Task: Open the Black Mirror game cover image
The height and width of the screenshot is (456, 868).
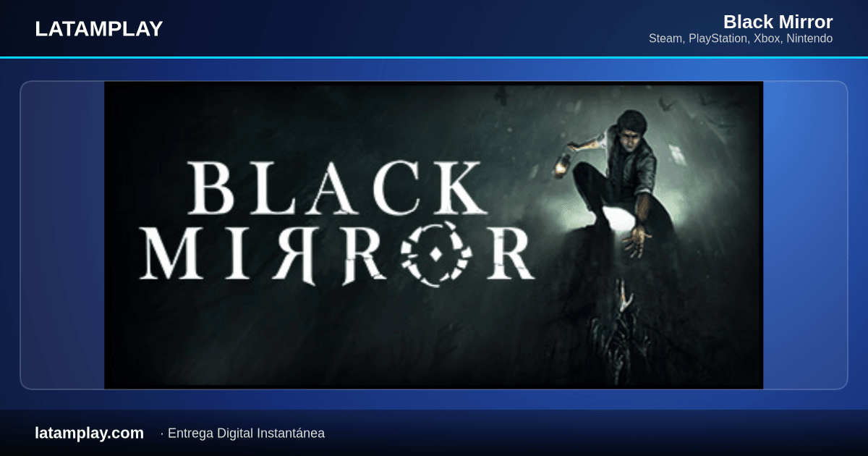Action: pos(434,235)
